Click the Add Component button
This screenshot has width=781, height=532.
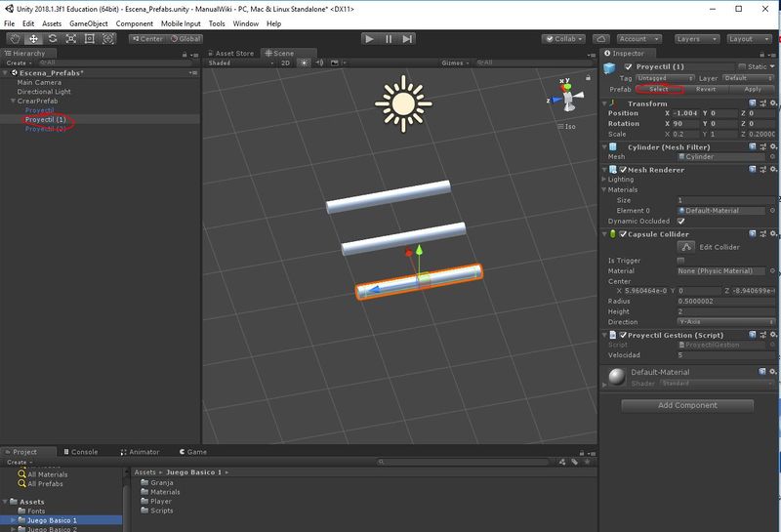(687, 405)
